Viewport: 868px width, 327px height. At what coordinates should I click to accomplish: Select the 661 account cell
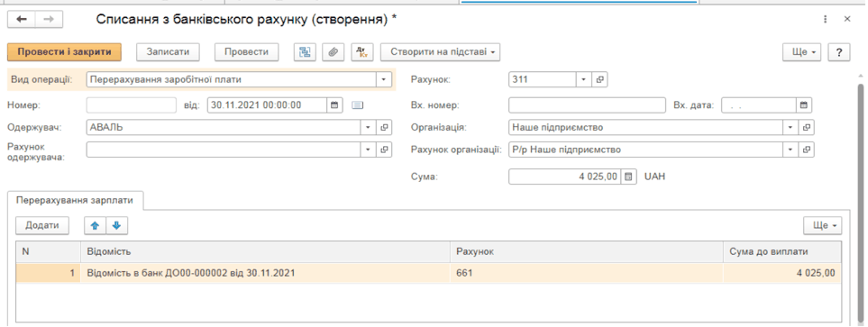coord(587,273)
